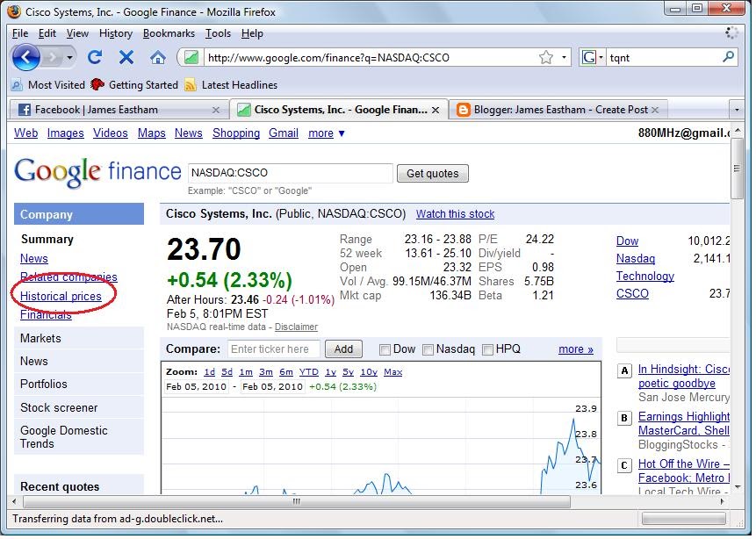Close the Facebook tab
This screenshot has height=539, width=756.
(216, 111)
